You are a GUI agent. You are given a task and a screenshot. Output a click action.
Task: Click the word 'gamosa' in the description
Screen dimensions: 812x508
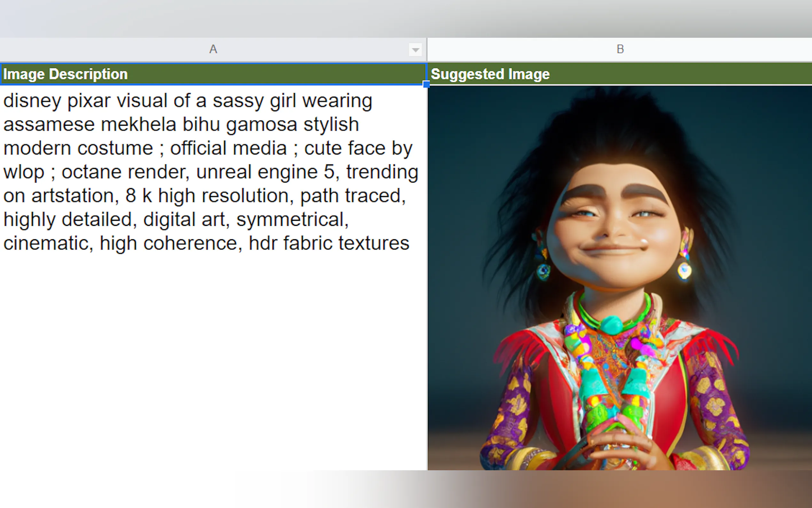(x=262, y=125)
